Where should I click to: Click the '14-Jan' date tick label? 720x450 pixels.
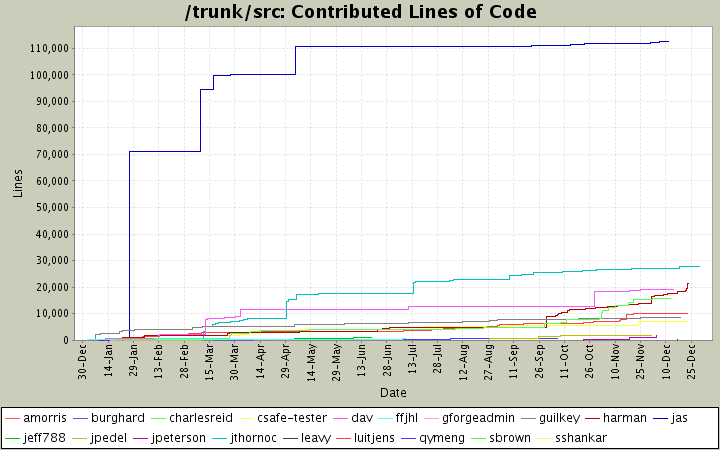click(108, 362)
